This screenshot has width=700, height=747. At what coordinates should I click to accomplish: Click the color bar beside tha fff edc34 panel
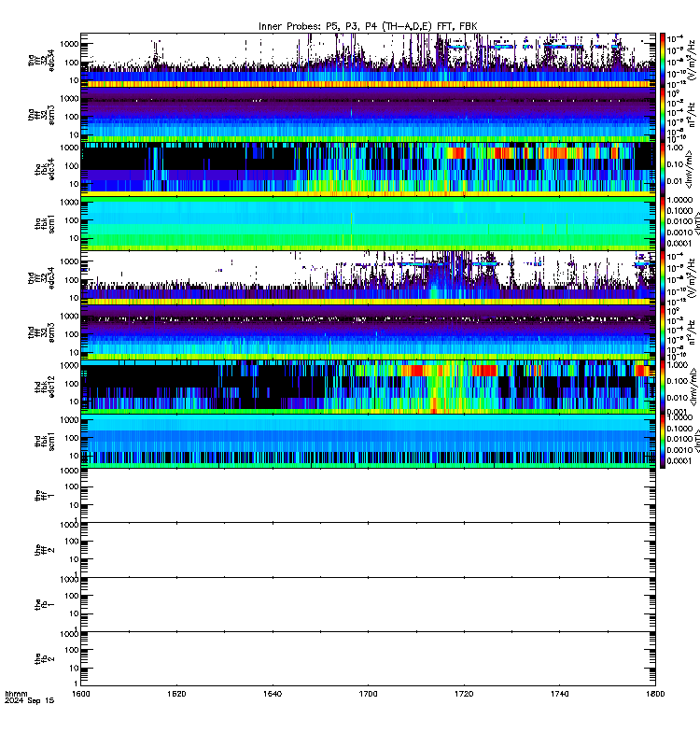click(x=663, y=60)
